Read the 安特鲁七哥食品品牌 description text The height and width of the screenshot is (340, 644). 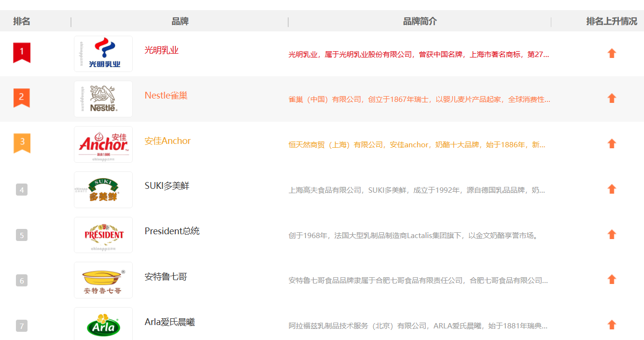tap(419, 281)
